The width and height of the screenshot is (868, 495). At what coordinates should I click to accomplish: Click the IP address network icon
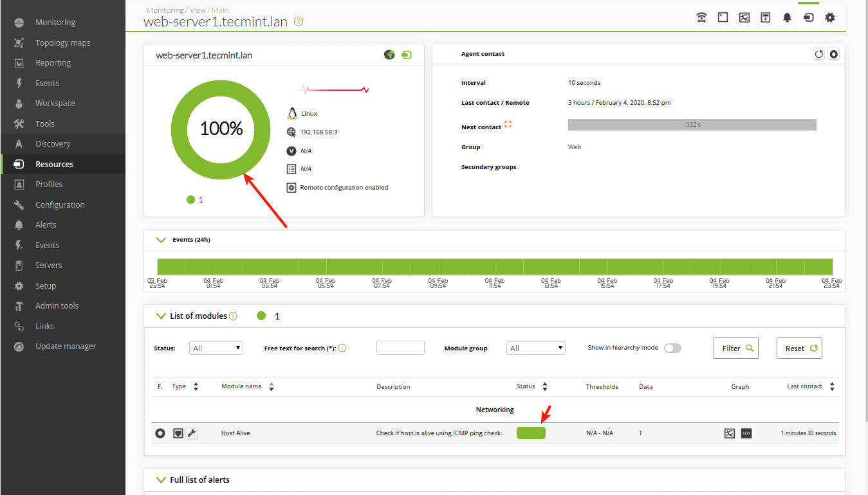pos(291,132)
